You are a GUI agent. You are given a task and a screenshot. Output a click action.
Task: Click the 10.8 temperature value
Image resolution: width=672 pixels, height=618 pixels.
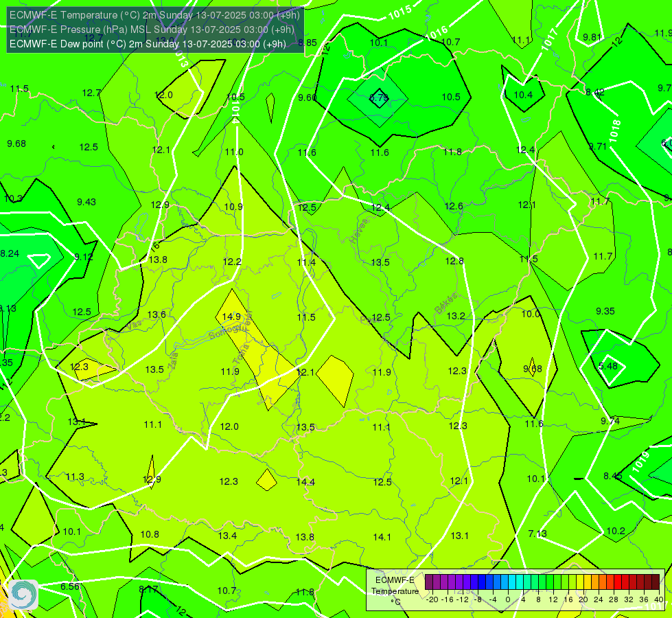(150, 534)
